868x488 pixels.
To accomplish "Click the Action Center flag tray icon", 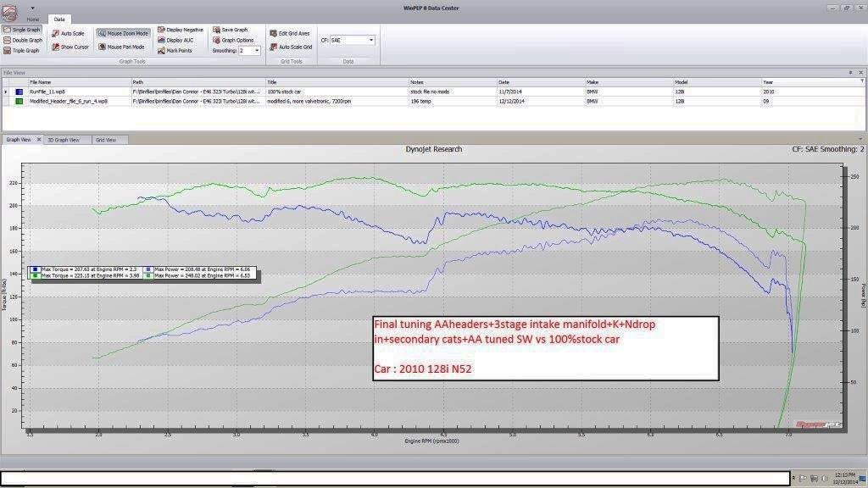I will coord(803,479).
